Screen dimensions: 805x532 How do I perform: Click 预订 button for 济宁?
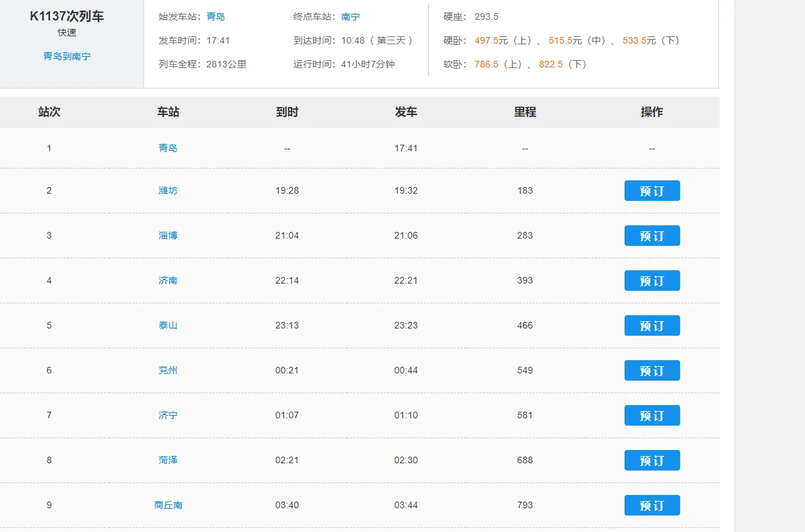(652, 415)
